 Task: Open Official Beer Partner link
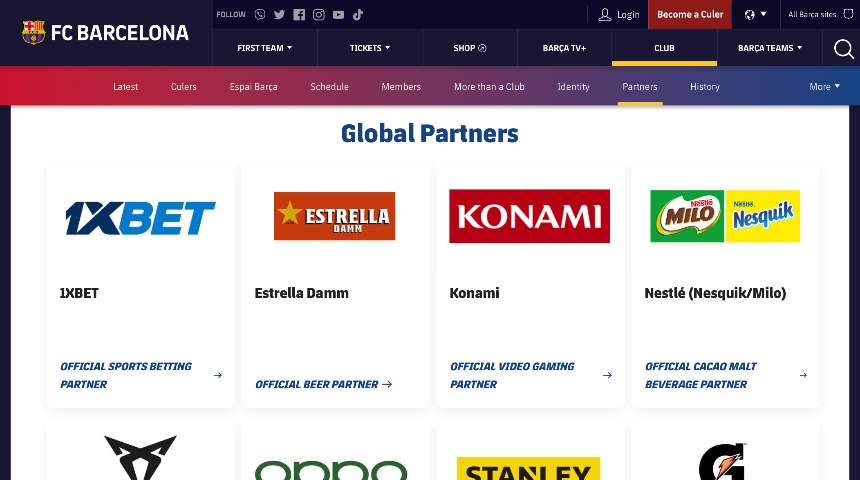(316, 384)
